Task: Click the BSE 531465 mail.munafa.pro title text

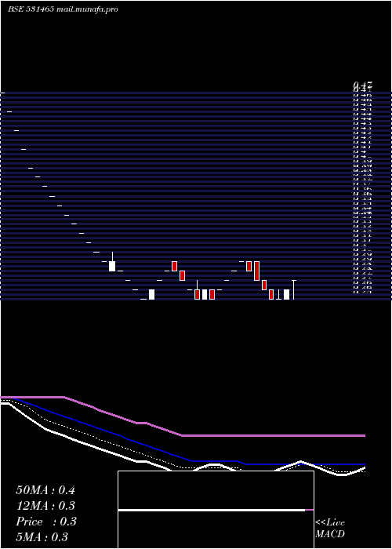Action: point(63,9)
